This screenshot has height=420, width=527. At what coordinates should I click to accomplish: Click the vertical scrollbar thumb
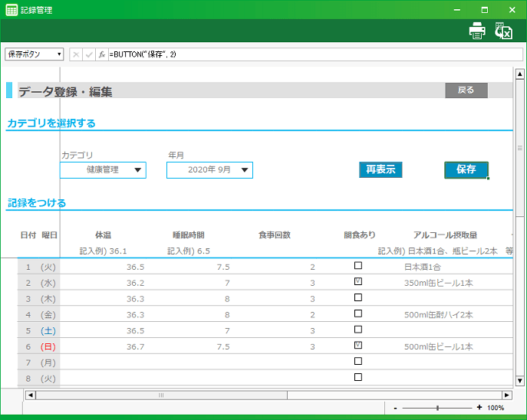point(520,148)
